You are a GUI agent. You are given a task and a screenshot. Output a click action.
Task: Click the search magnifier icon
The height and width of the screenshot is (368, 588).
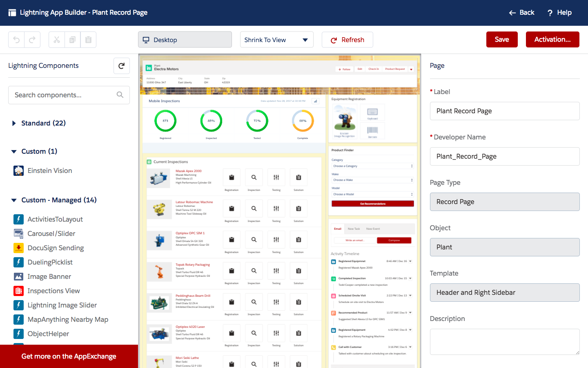[120, 95]
